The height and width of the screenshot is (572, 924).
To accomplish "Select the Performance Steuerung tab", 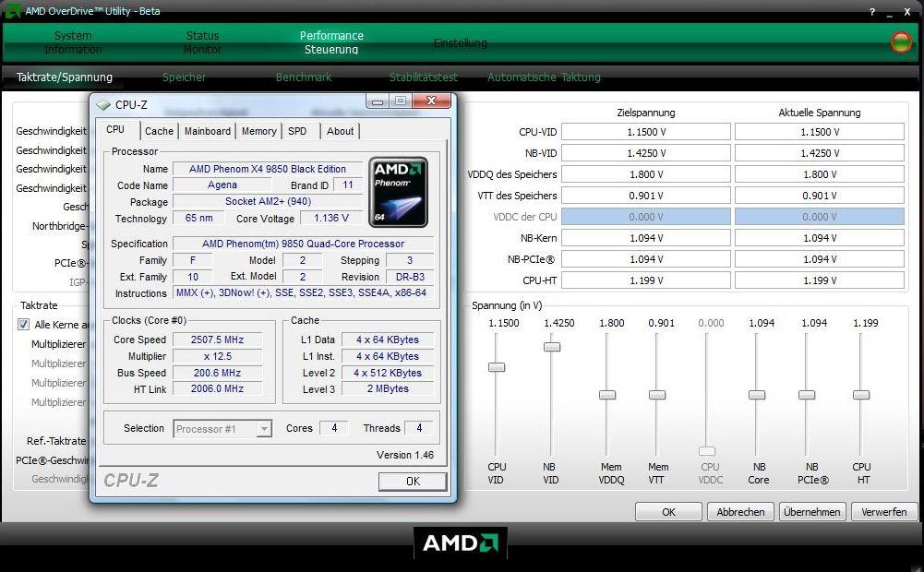I will click(x=331, y=42).
